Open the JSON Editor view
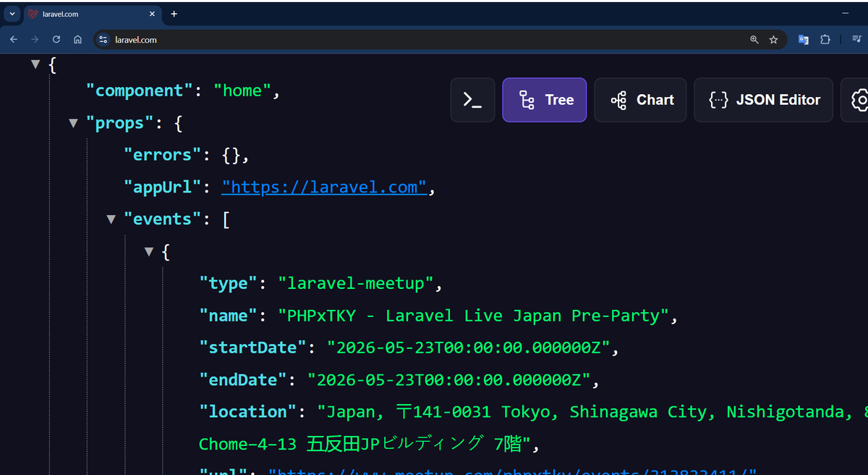The image size is (868, 475). (763, 100)
